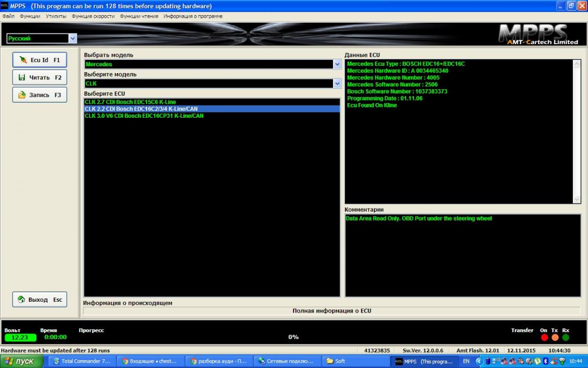Open the Утилиты menu
The width and height of the screenshot is (588, 368).
(56, 16)
